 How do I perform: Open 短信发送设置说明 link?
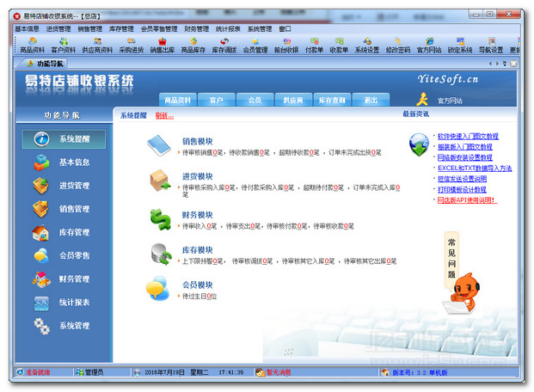click(x=462, y=179)
